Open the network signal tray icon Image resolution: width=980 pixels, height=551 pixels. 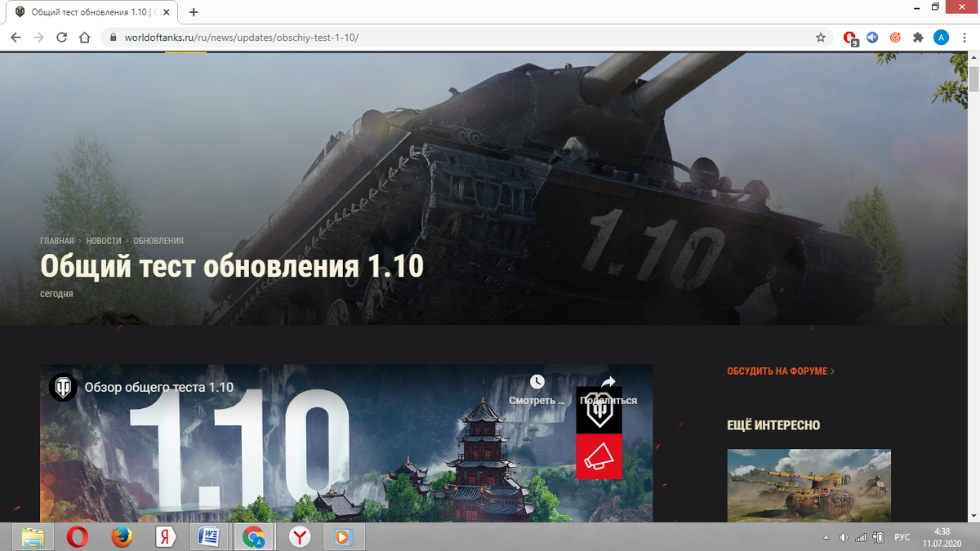[860, 537]
